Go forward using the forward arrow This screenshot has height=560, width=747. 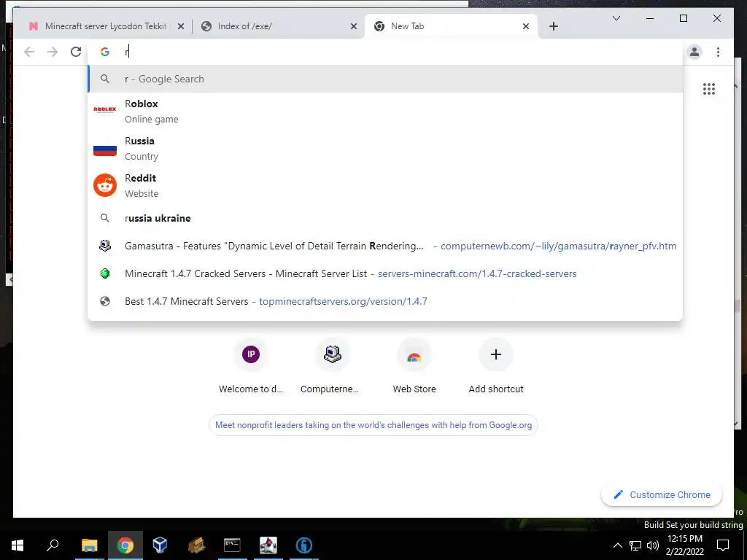(53, 52)
